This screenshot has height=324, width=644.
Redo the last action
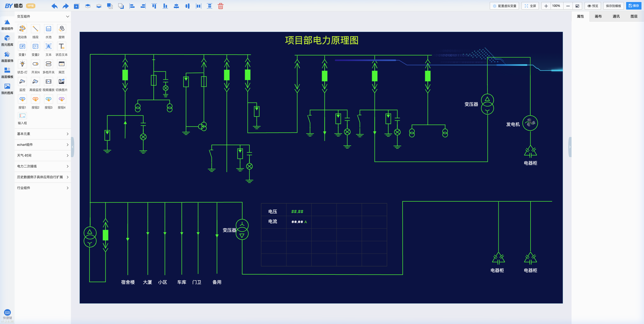[65, 6]
